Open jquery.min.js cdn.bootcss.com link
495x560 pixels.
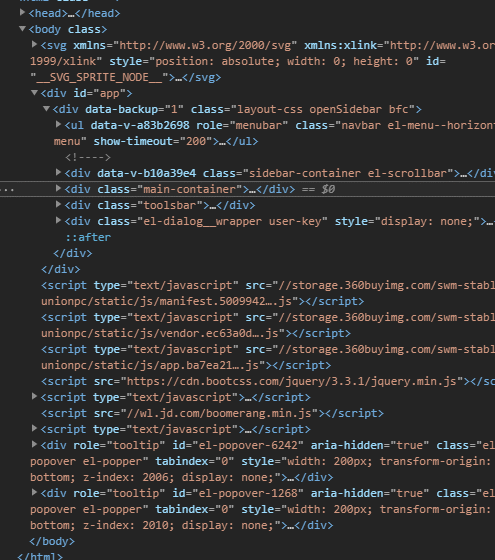tap(291, 381)
